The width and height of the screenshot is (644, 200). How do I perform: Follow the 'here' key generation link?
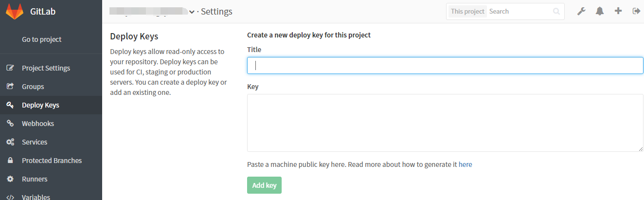(465, 164)
